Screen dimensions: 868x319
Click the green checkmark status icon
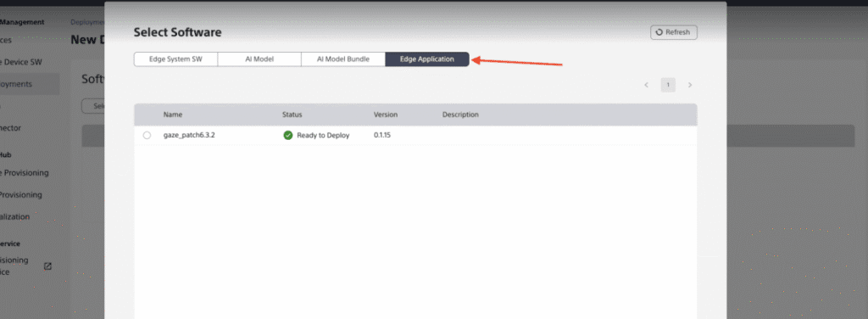[288, 135]
